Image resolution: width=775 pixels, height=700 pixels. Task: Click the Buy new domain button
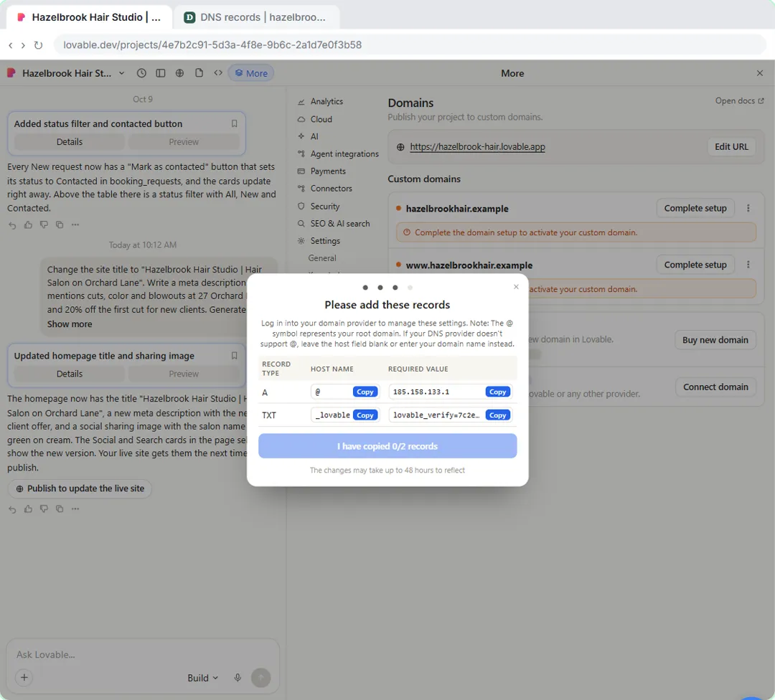(715, 340)
